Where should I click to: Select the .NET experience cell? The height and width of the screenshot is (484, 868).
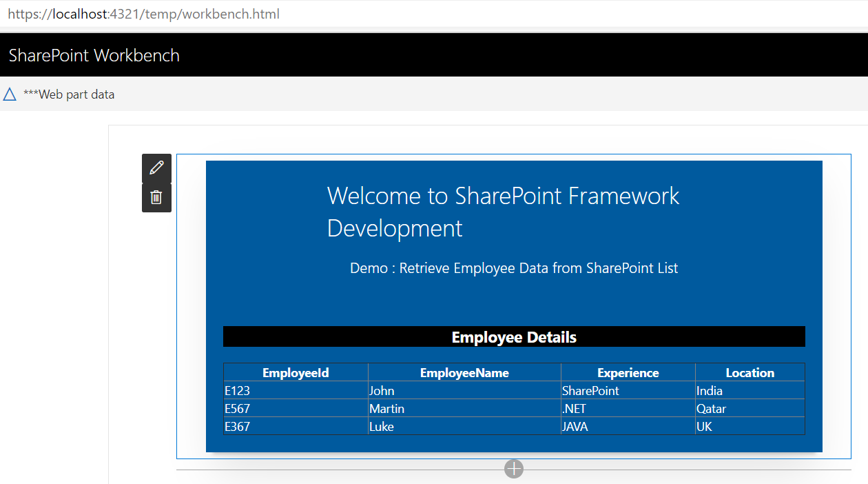(628, 408)
